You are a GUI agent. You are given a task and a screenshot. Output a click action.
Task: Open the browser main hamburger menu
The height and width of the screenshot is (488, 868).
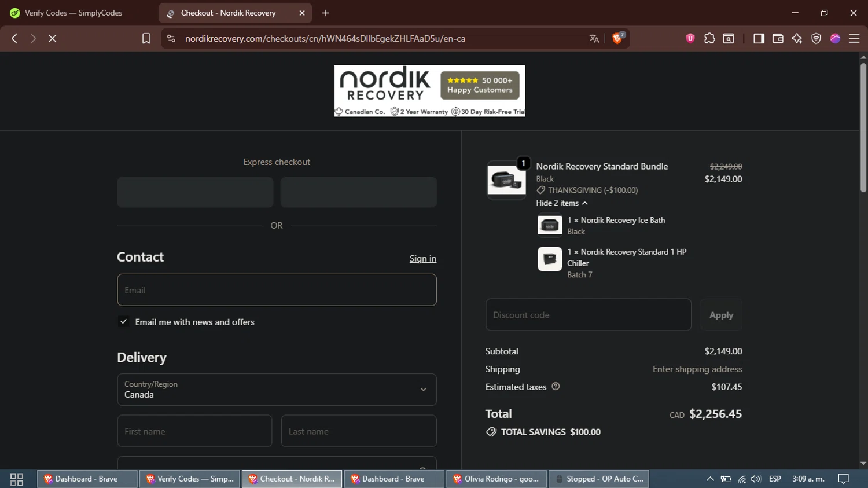(854, 38)
